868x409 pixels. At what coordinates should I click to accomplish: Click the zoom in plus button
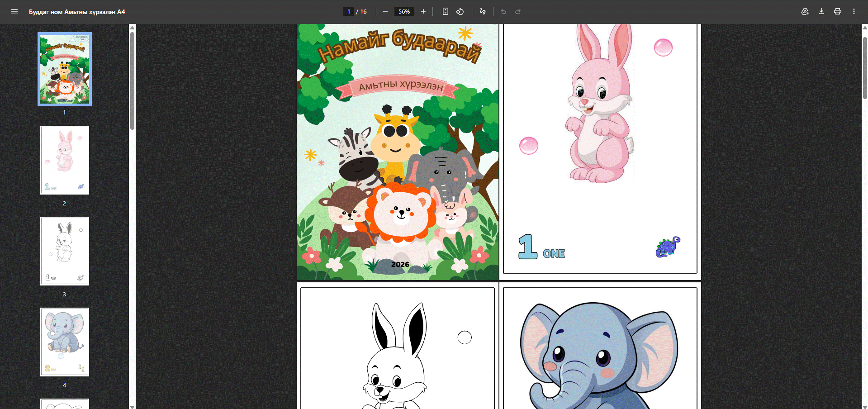point(423,11)
